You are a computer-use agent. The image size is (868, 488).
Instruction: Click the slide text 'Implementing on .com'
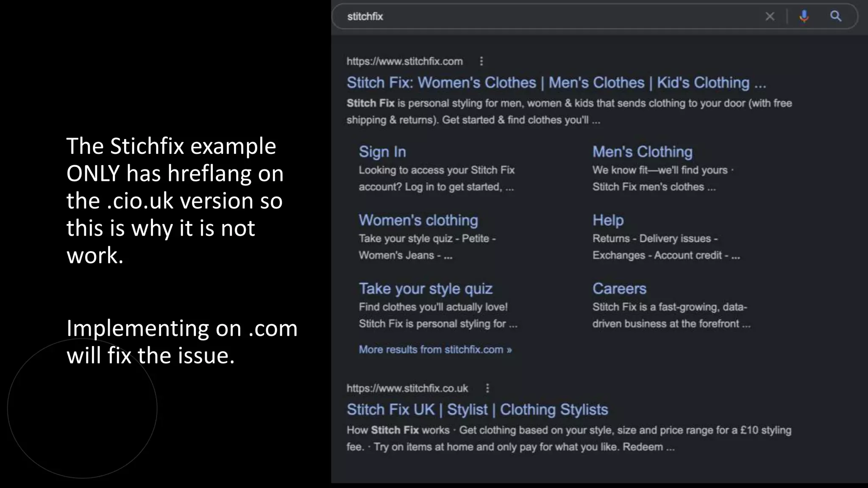pos(182,328)
